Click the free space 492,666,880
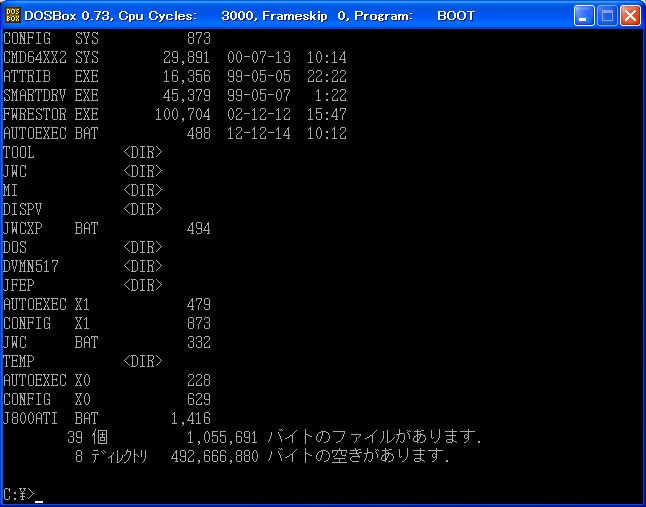Viewport: 646px width, 507px height. [x=215, y=456]
